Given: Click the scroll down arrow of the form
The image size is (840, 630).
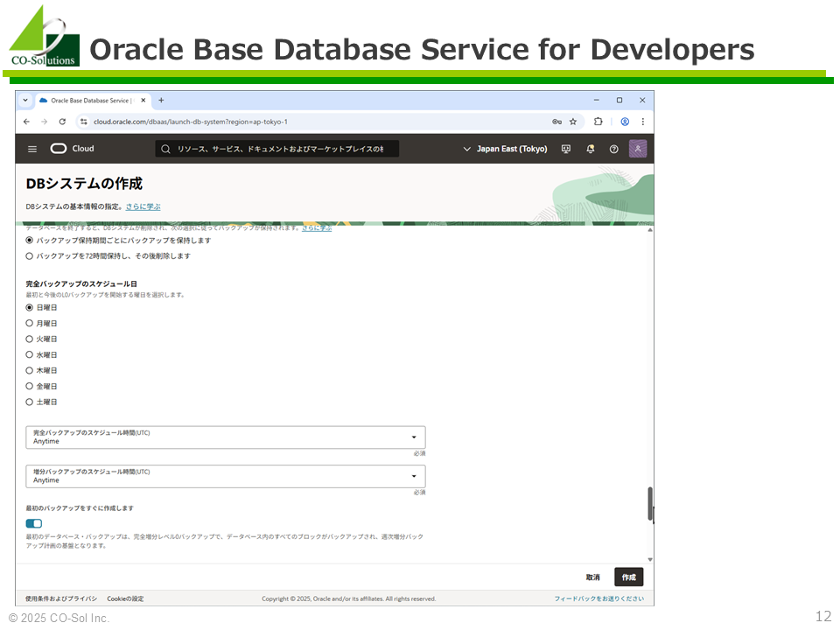Looking at the screenshot, I should pyautogui.click(x=650, y=559).
